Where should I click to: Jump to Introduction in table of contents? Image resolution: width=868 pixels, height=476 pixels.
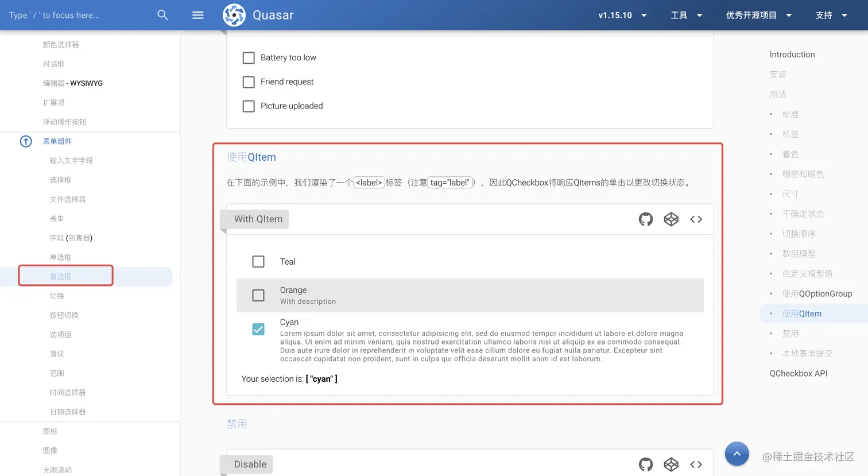click(x=792, y=55)
